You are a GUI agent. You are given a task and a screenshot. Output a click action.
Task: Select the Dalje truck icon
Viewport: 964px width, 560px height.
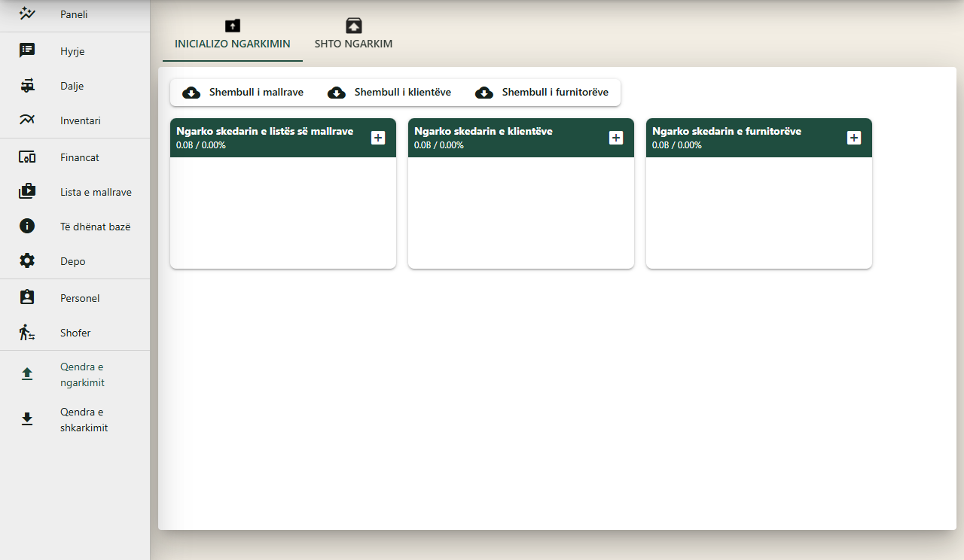pyautogui.click(x=27, y=85)
